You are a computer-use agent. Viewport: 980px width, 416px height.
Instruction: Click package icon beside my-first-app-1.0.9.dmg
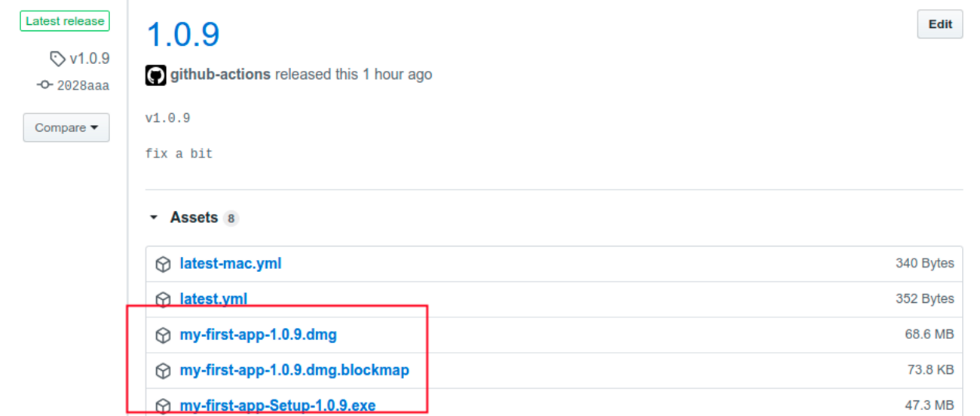163,335
